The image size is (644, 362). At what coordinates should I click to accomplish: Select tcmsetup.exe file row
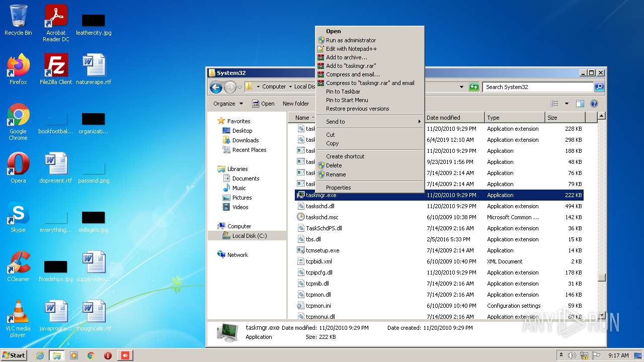pyautogui.click(x=439, y=250)
